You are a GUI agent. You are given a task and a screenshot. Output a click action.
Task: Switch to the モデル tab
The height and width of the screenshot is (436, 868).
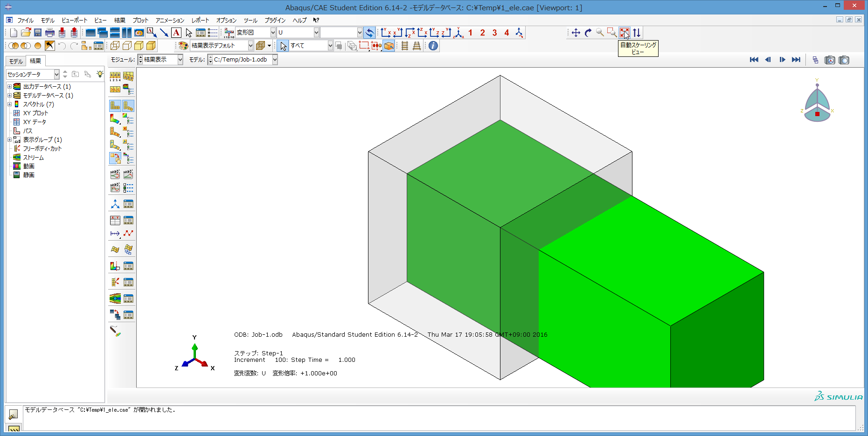16,61
